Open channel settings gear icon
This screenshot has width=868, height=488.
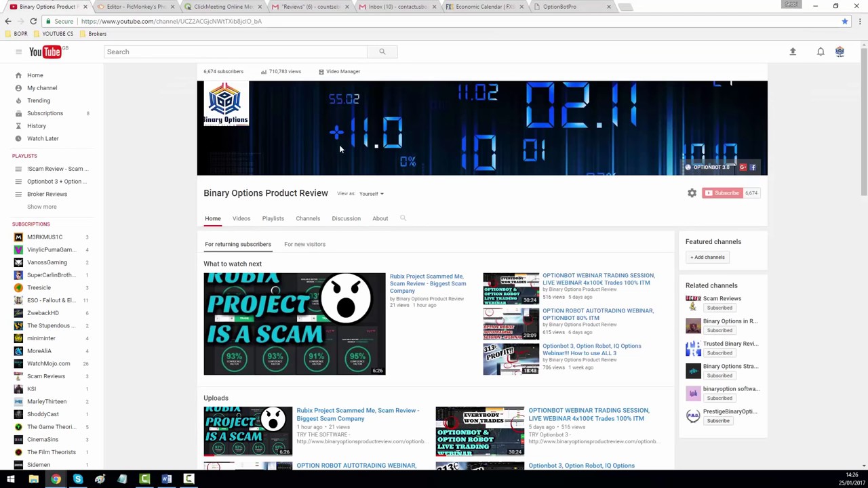click(x=692, y=193)
